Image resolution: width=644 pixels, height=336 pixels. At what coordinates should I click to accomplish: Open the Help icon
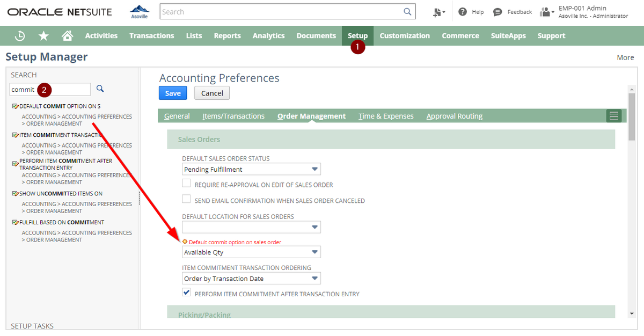pos(462,11)
